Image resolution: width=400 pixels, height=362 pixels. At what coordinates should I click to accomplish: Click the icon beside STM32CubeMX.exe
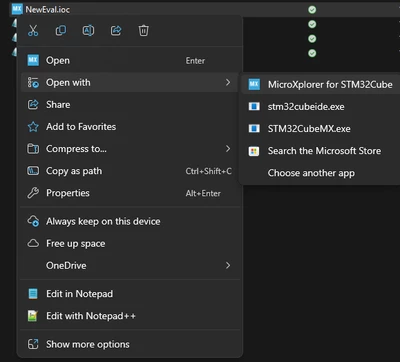(254, 129)
